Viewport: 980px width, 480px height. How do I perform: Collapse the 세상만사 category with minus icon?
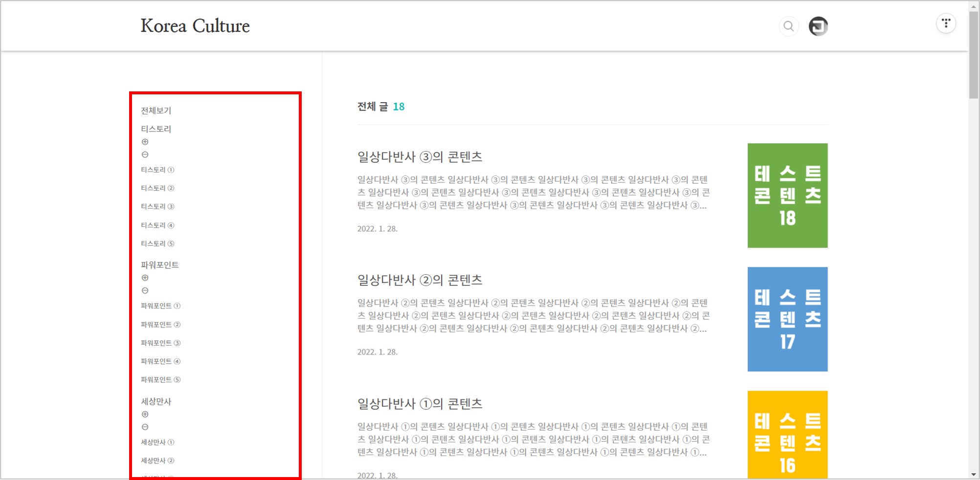[x=145, y=427]
